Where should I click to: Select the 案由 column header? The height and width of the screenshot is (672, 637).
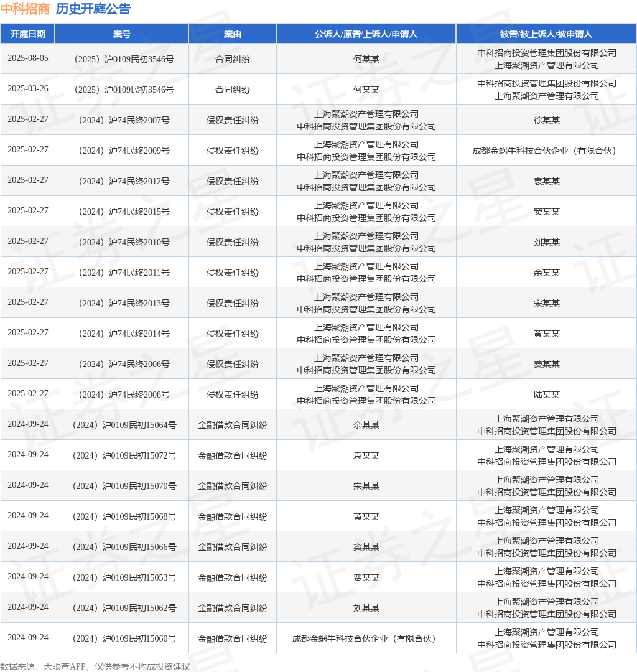point(233,34)
